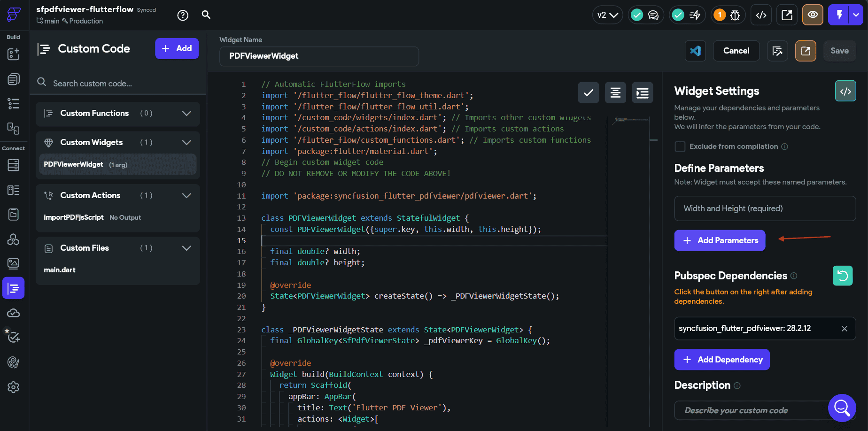Click the Save button
868x431 pixels.
coord(839,51)
